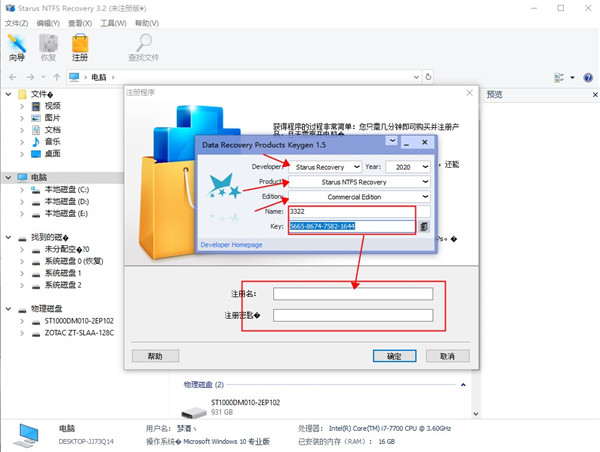Expand 本地磁盘 (C:) node

click(22, 190)
